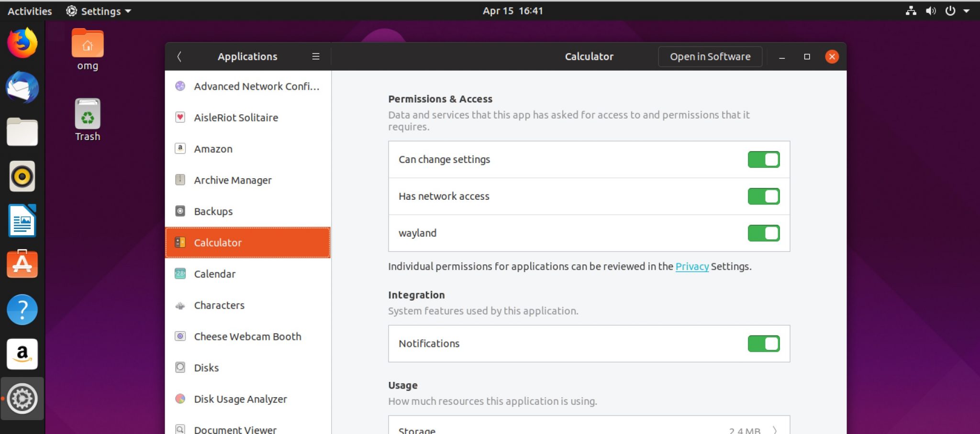Open the hamburger menu next to Applications
Screen dimensions: 980x434
pyautogui.click(x=315, y=56)
